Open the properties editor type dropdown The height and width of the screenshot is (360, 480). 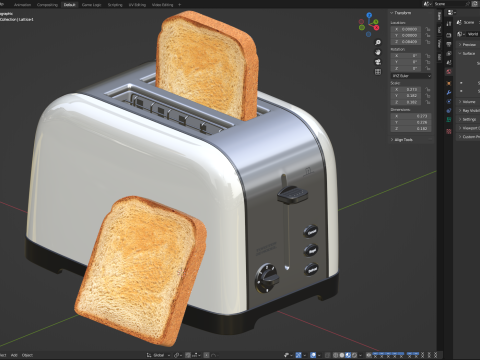pyautogui.click(x=452, y=13)
